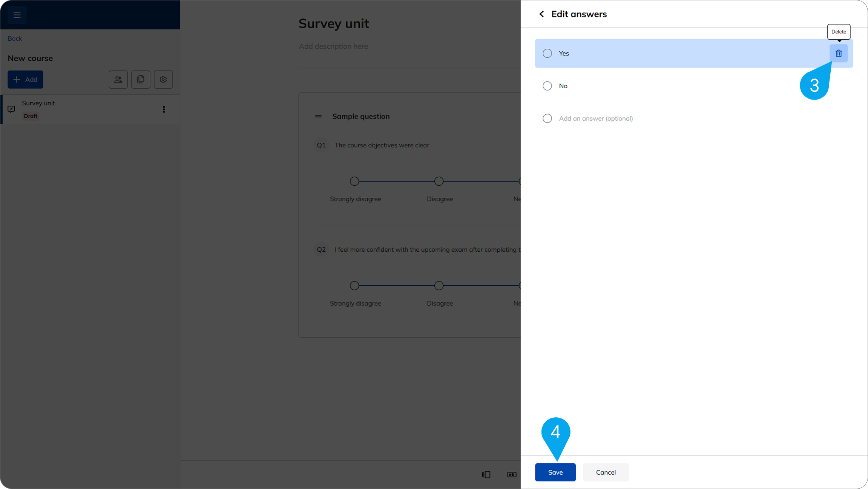
Task: Select the No radio button
Action: click(x=547, y=86)
